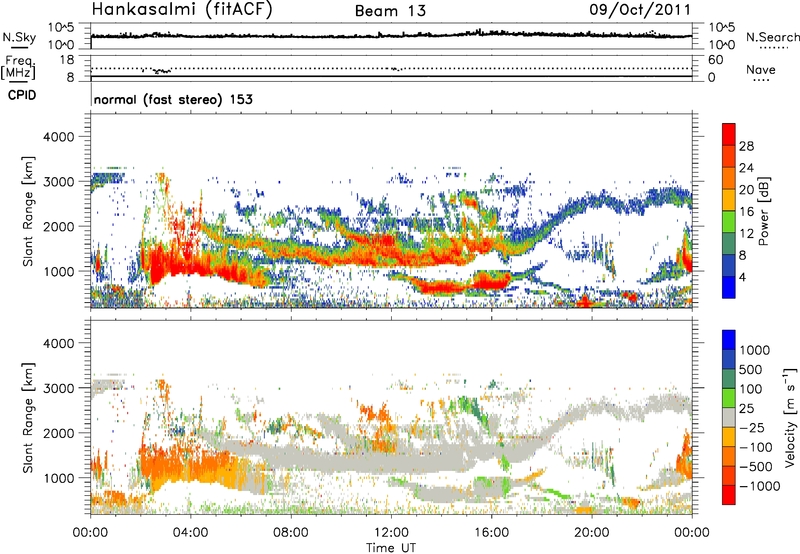The image size is (800, 554).
Task: Click the power colorbar '4' tick label
Action: (743, 277)
